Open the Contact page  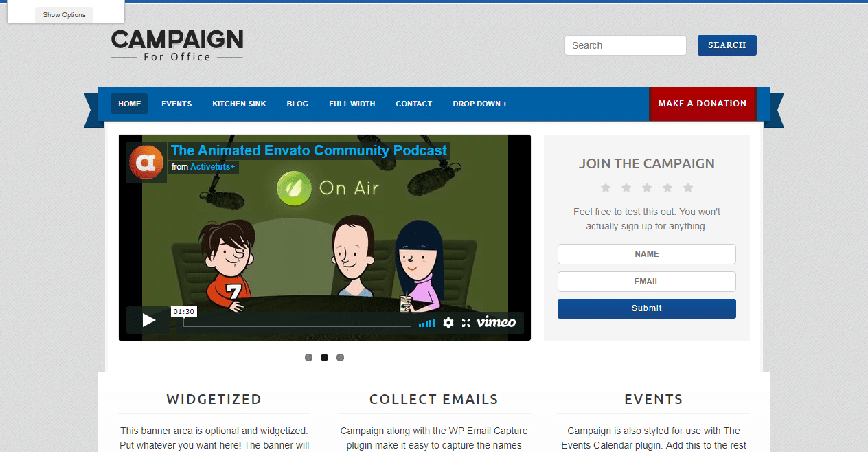click(413, 104)
